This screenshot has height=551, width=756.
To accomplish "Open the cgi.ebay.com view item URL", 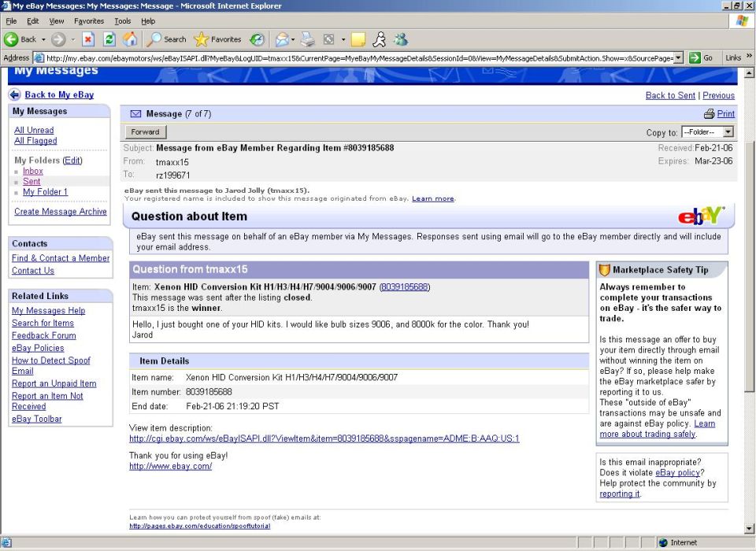I will click(x=324, y=438).
